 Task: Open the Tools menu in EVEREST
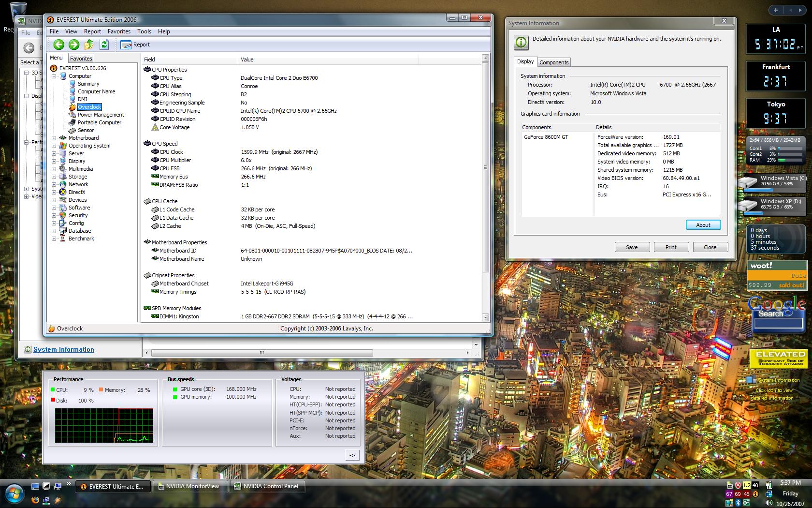point(144,31)
